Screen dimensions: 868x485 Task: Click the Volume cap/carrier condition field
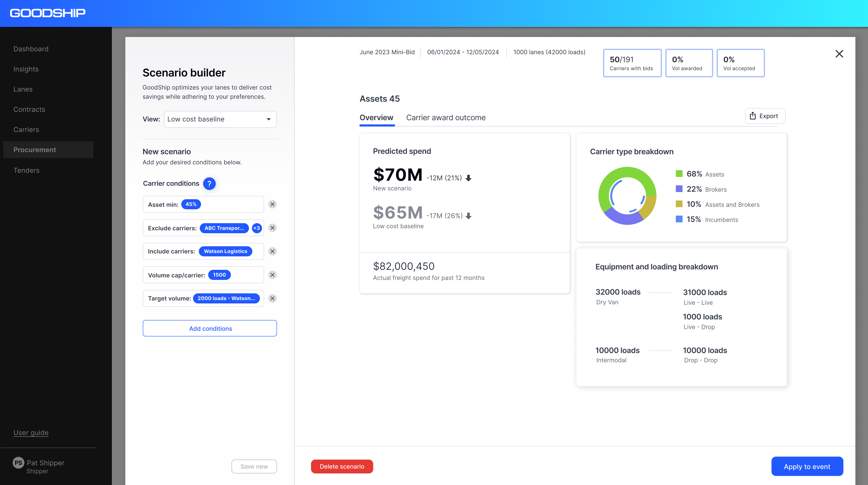[204, 275]
